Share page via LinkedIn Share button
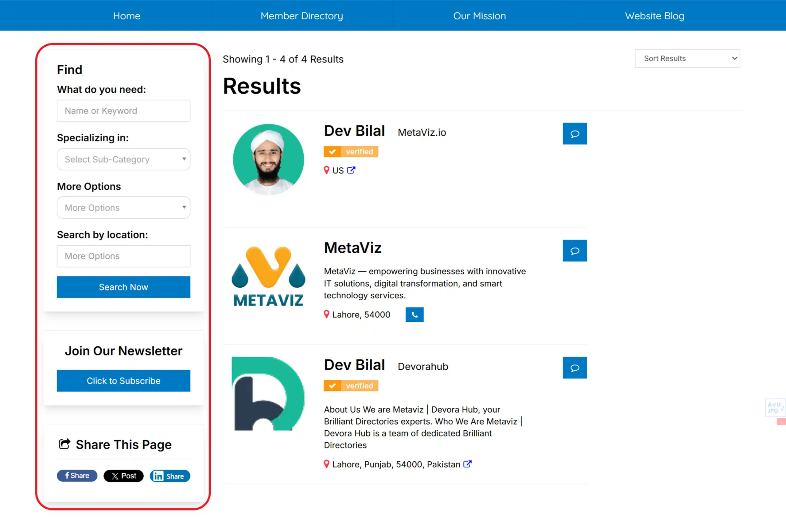The width and height of the screenshot is (786, 532). pos(170,476)
